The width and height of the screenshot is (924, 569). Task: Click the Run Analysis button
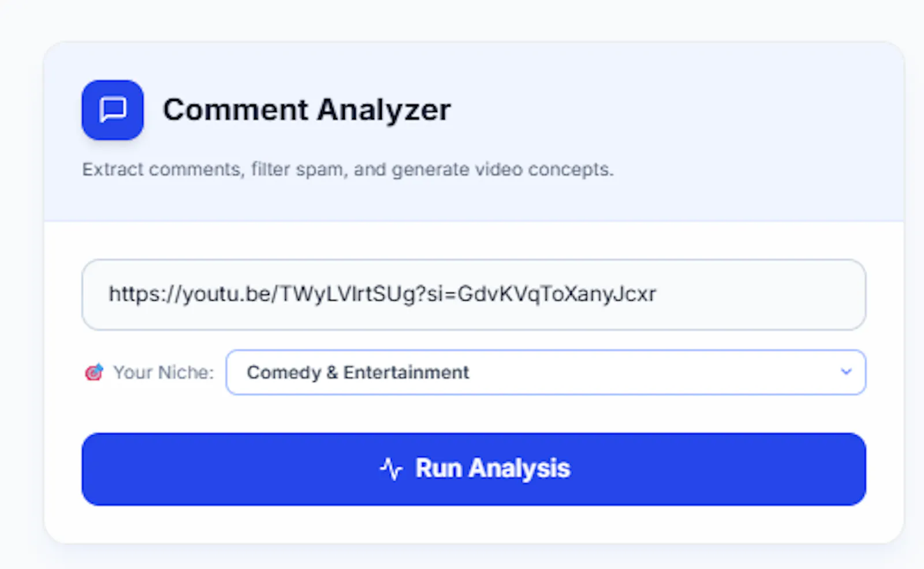[x=474, y=469]
